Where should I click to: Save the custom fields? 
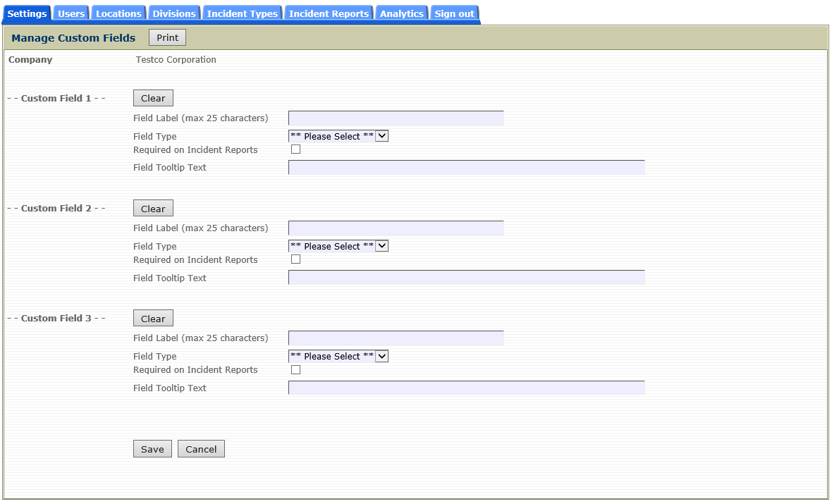click(x=152, y=449)
